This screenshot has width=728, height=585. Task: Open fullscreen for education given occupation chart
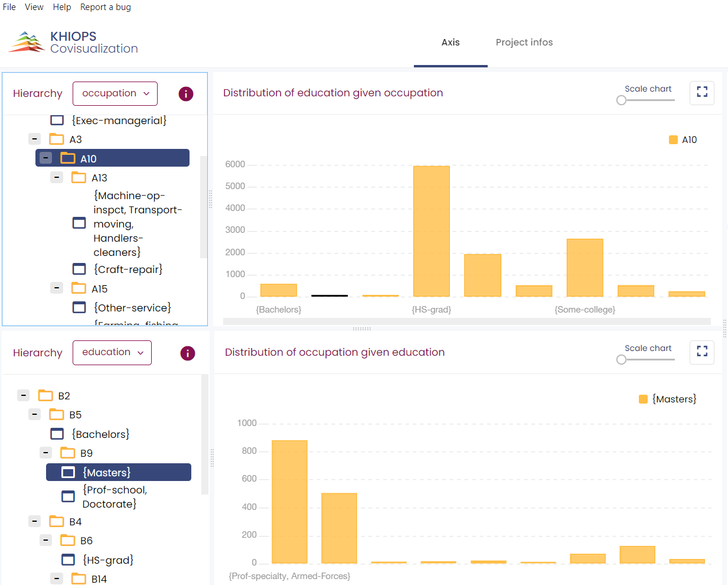[701, 93]
